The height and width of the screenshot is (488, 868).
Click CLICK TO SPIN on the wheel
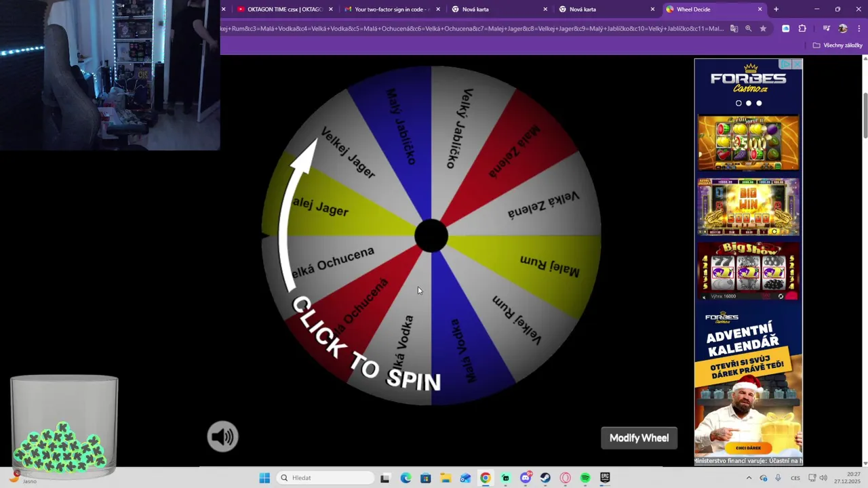(366, 346)
